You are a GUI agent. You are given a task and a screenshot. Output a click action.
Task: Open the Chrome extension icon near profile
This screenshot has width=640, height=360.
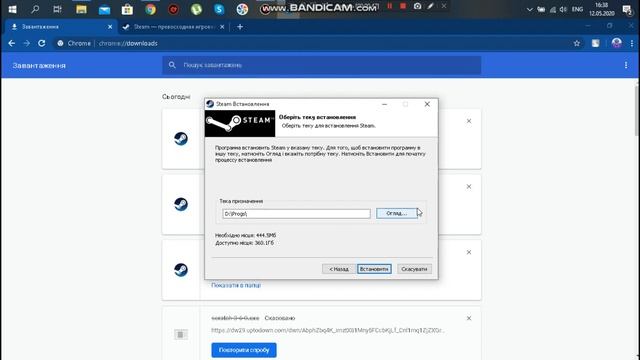(596, 43)
